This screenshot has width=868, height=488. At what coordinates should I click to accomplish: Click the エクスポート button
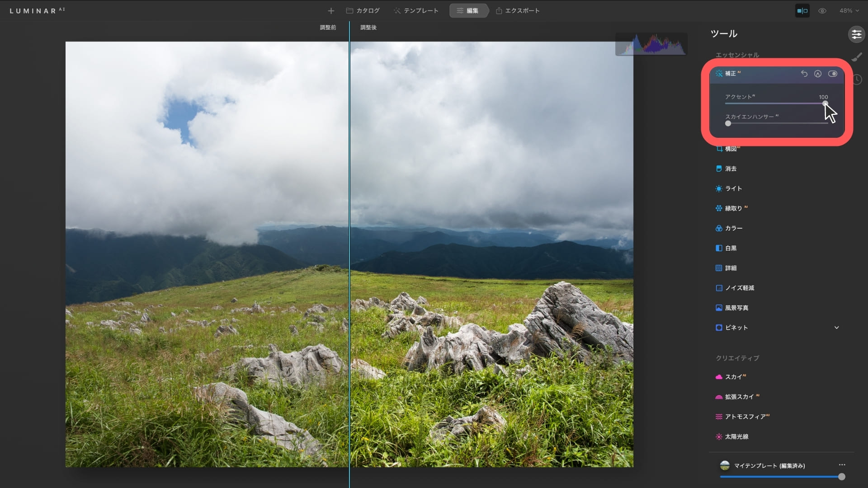click(x=518, y=11)
